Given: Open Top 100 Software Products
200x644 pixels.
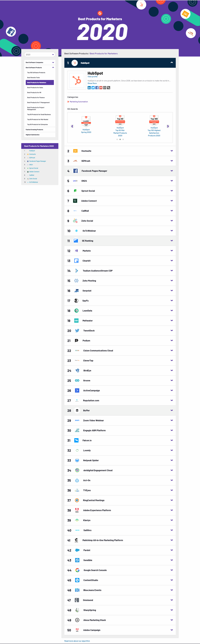Looking at the screenshot, I should 36,72.
